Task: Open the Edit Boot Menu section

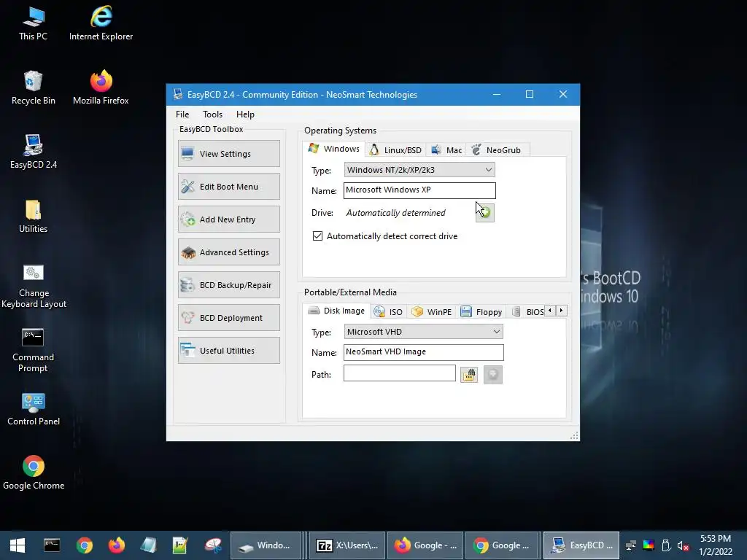Action: pyautogui.click(x=228, y=187)
